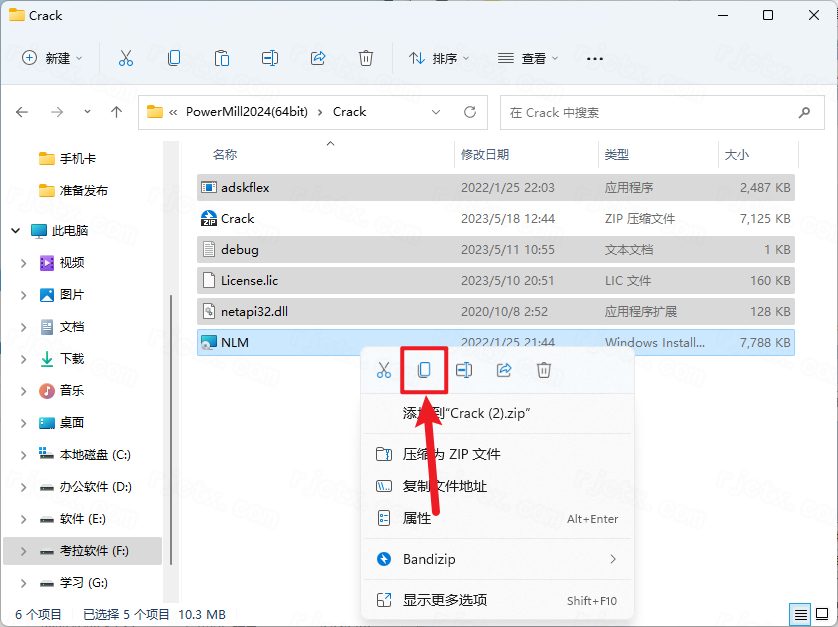The image size is (838, 627).
Task: Click the copy icon in context menu
Action: click(x=423, y=370)
